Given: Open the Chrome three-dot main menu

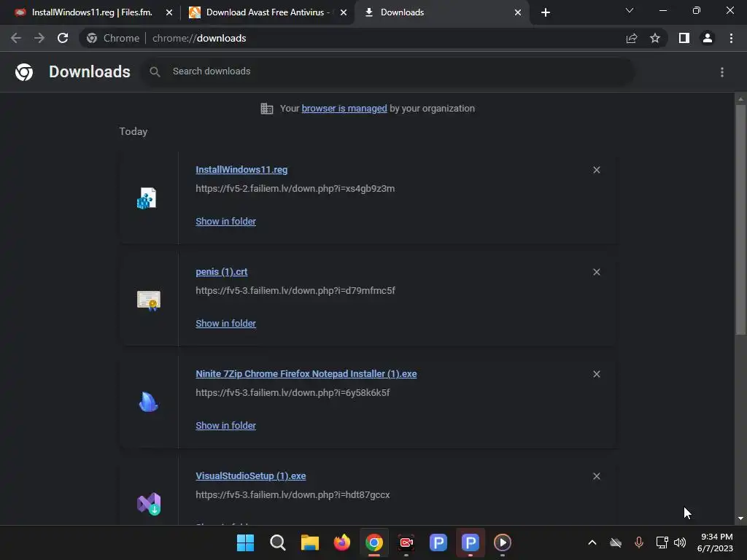Looking at the screenshot, I should 731,38.
